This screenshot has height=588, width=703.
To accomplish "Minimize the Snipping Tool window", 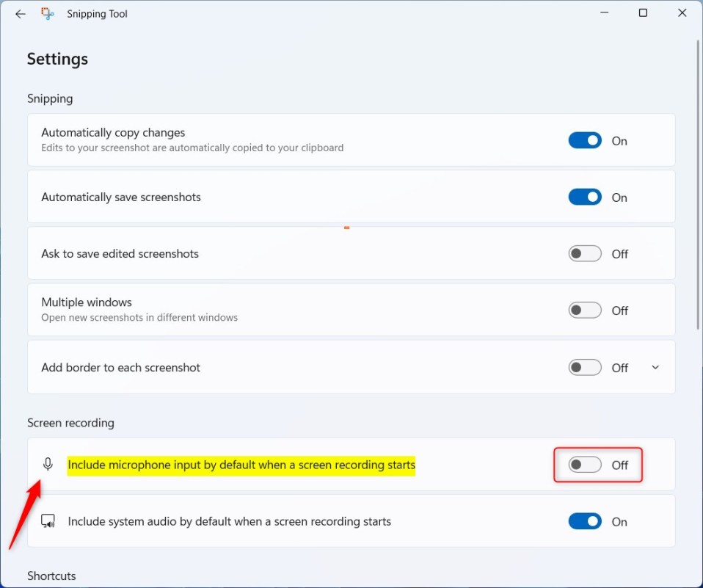I will [605, 13].
